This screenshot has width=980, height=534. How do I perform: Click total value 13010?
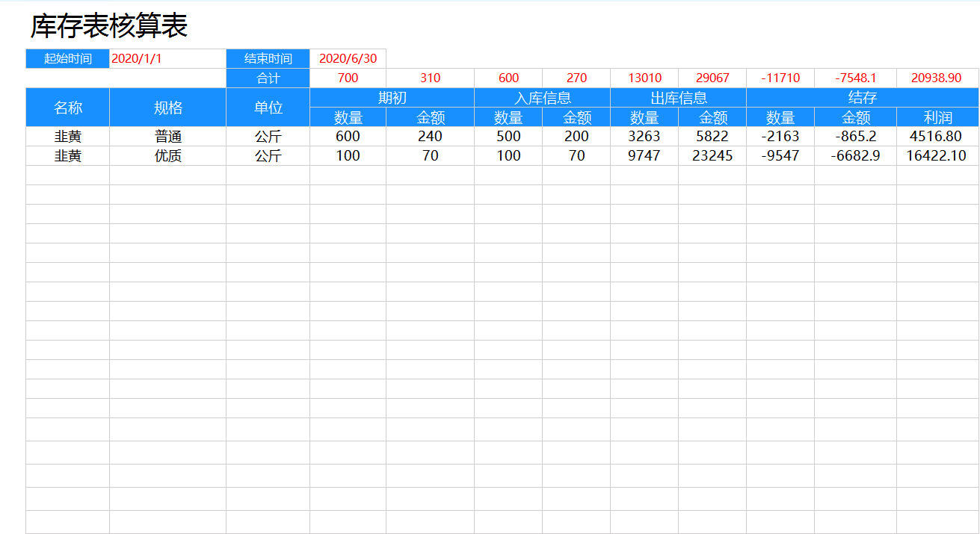click(x=644, y=78)
